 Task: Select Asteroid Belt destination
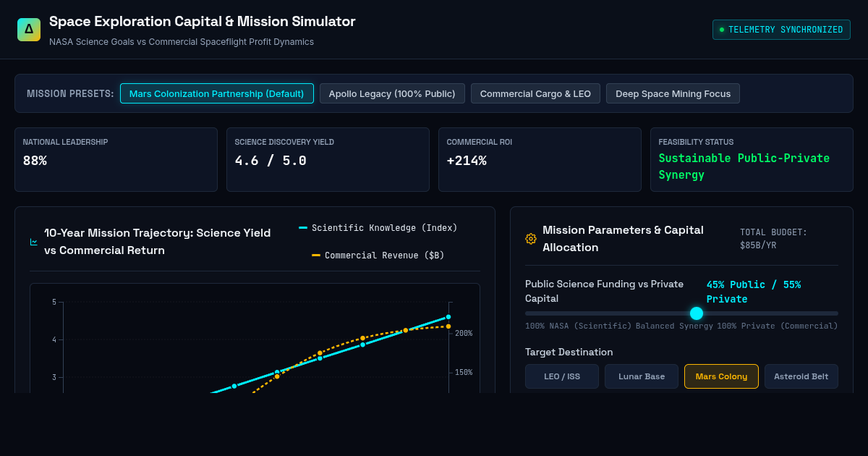point(801,376)
